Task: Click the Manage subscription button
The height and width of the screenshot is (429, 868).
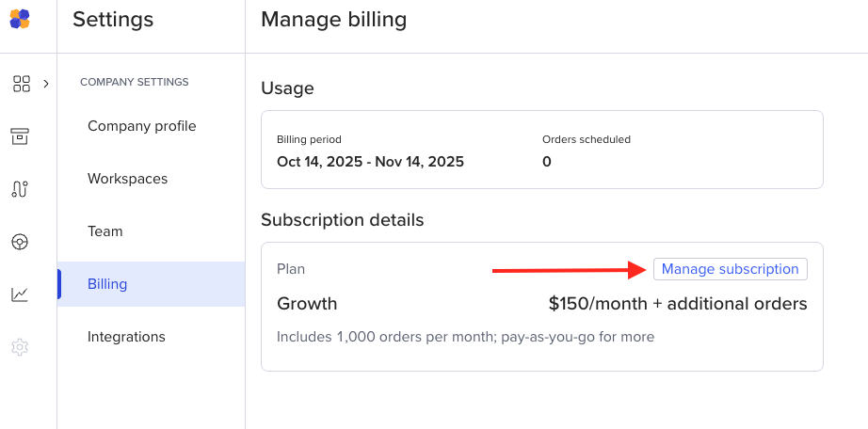Action: coord(730,269)
